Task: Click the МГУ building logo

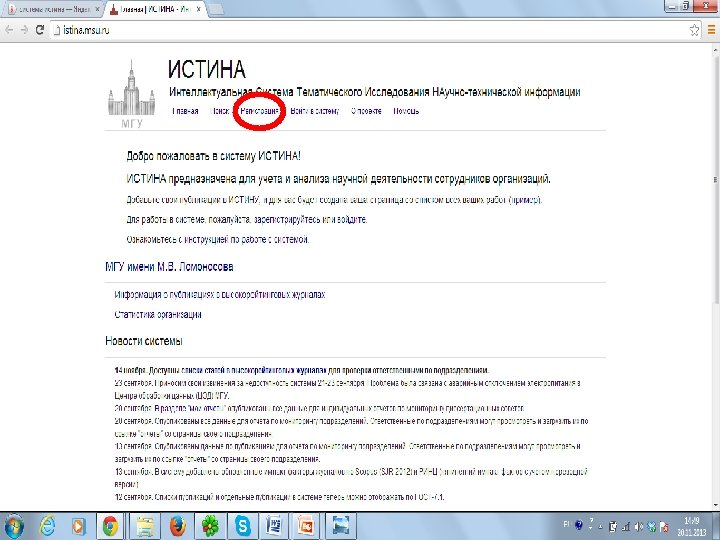Action: point(131,94)
